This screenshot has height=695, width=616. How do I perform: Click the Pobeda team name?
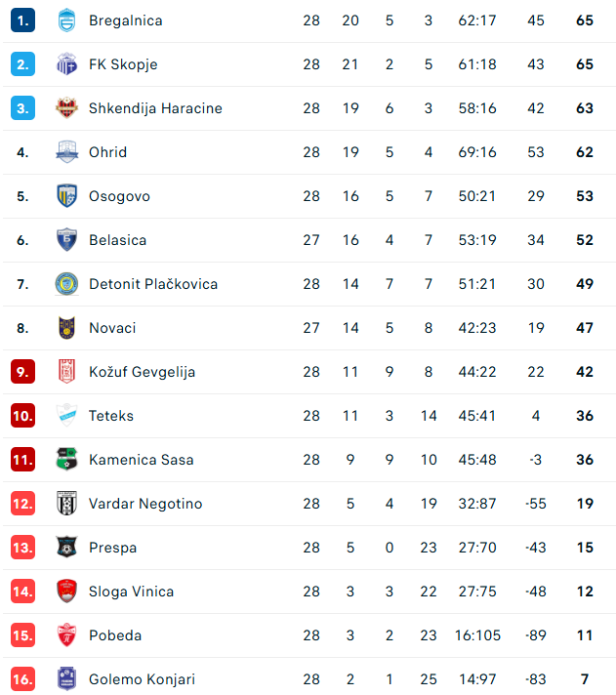pos(115,635)
